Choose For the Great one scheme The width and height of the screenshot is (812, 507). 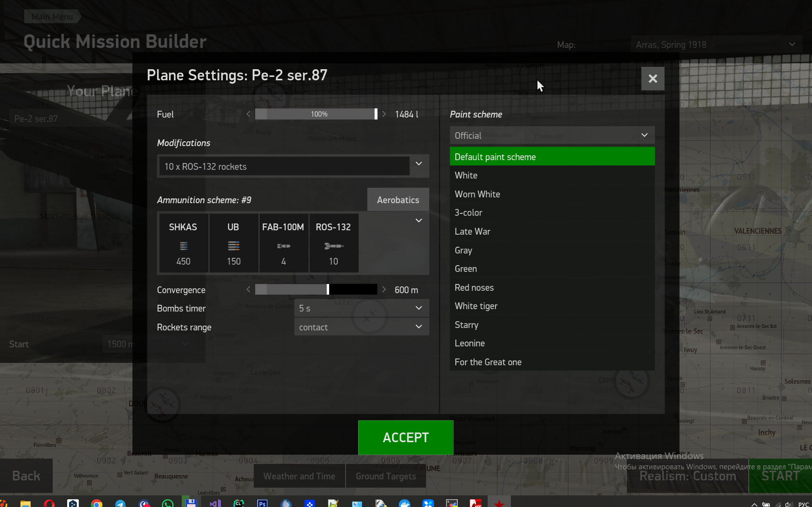pos(552,362)
